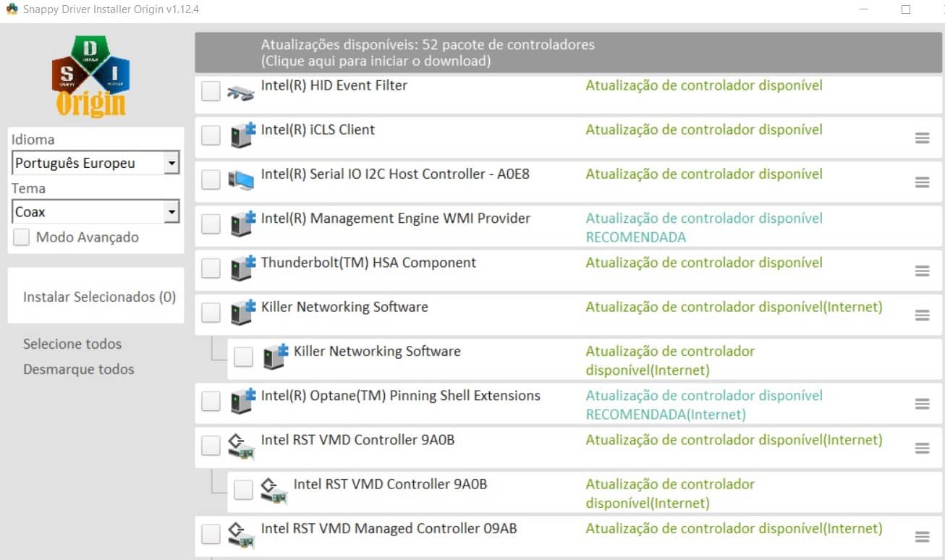Viewport: 945px width, 560px height.
Task: Tick the parent Killer Networking Software checkbox
Action: coord(211,313)
